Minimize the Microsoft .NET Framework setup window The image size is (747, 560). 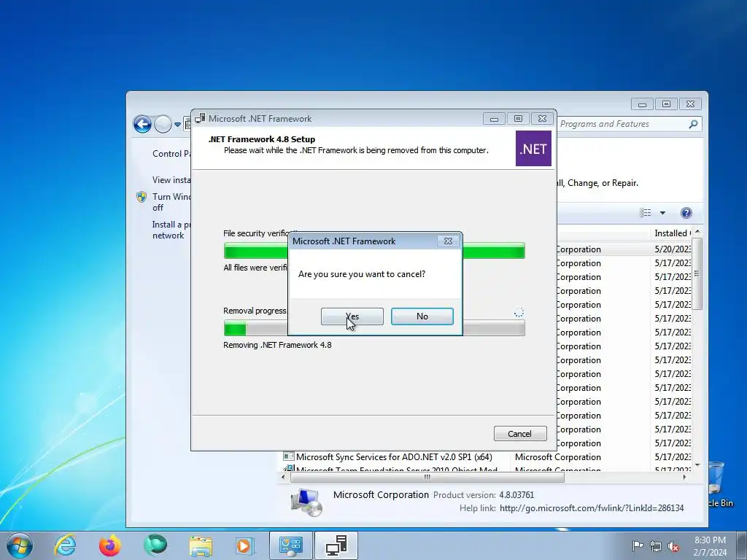click(x=494, y=119)
